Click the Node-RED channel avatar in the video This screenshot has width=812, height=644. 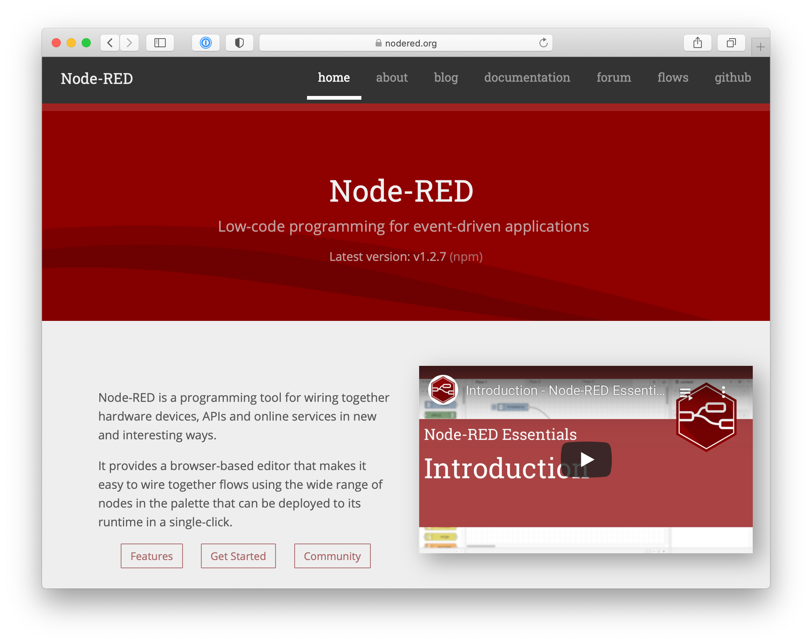[x=443, y=390]
